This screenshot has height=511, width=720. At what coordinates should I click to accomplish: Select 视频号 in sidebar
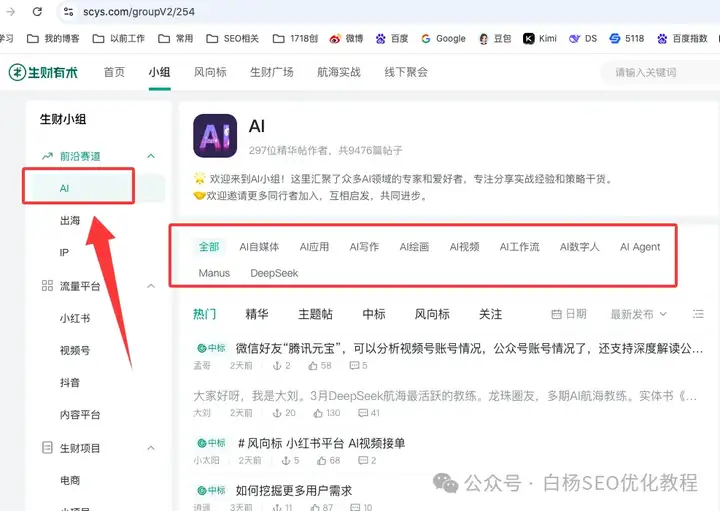click(75, 350)
